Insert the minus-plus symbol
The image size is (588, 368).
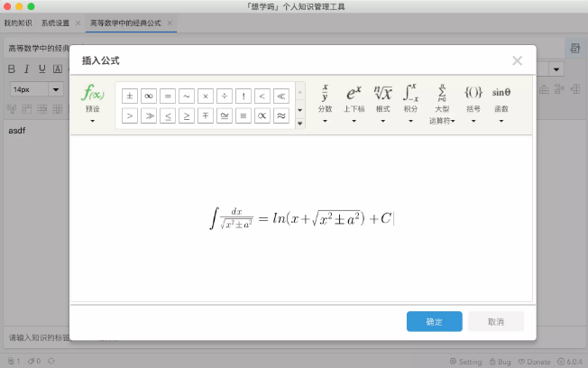click(206, 116)
